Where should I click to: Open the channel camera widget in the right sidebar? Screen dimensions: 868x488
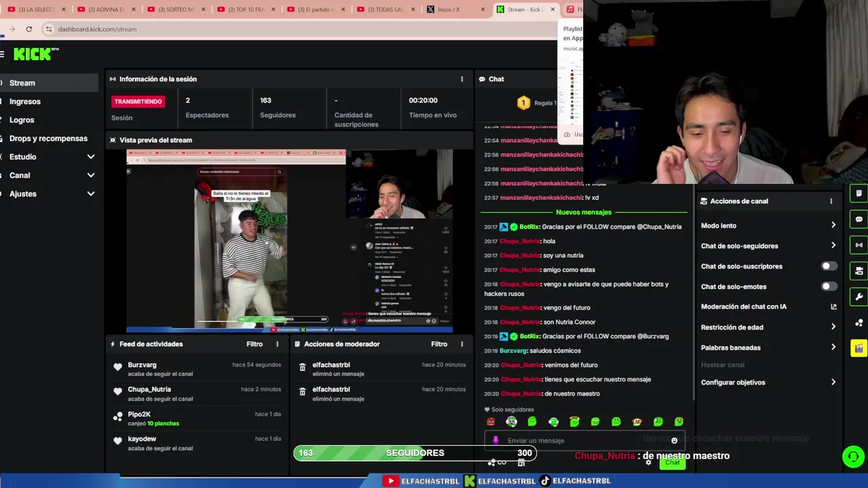point(859,271)
